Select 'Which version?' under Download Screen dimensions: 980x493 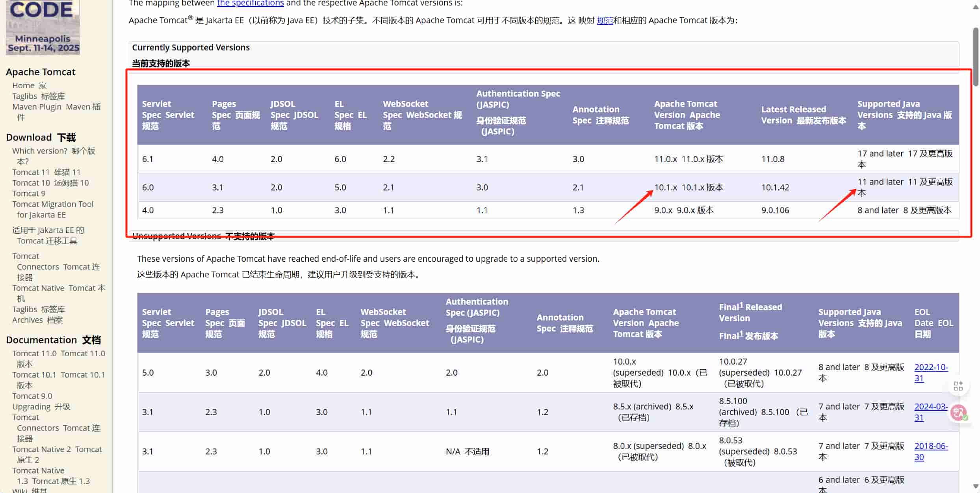39,151
